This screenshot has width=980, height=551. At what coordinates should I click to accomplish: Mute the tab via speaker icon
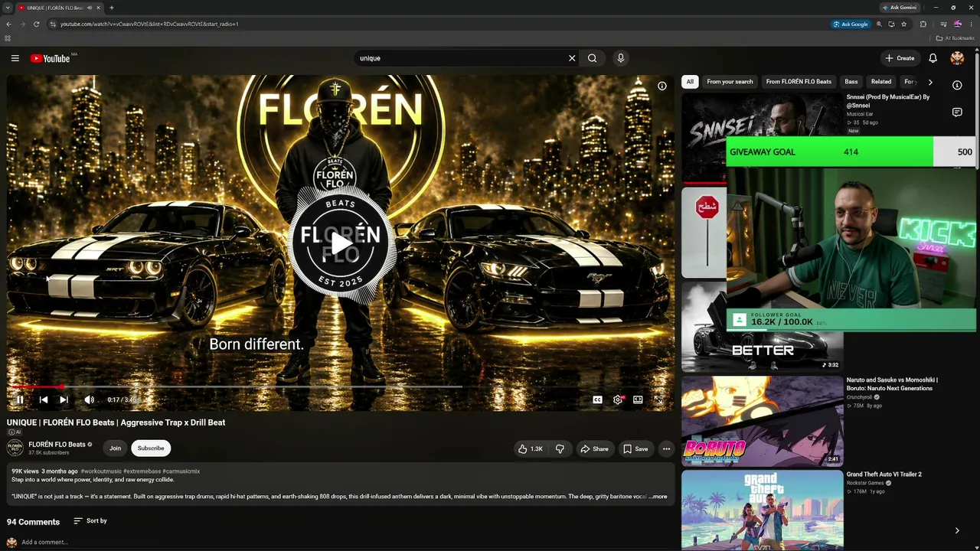[x=89, y=8]
